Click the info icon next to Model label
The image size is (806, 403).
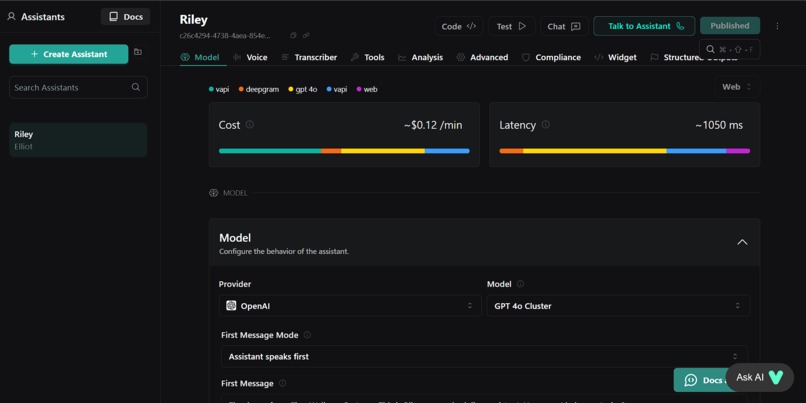(x=520, y=284)
